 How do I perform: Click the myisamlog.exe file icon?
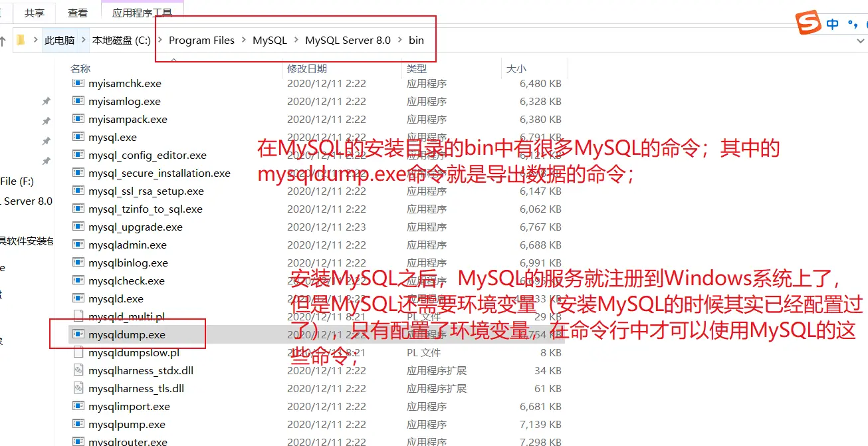78,102
